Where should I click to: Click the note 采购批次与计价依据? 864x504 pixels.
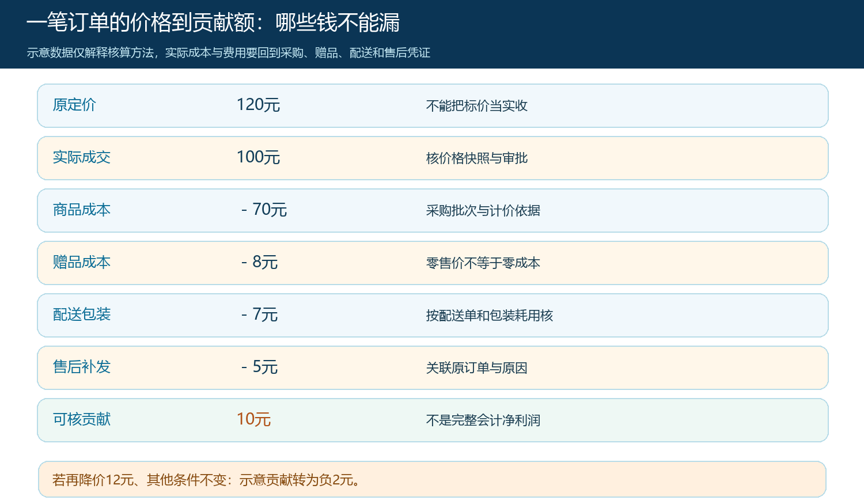[x=483, y=211]
